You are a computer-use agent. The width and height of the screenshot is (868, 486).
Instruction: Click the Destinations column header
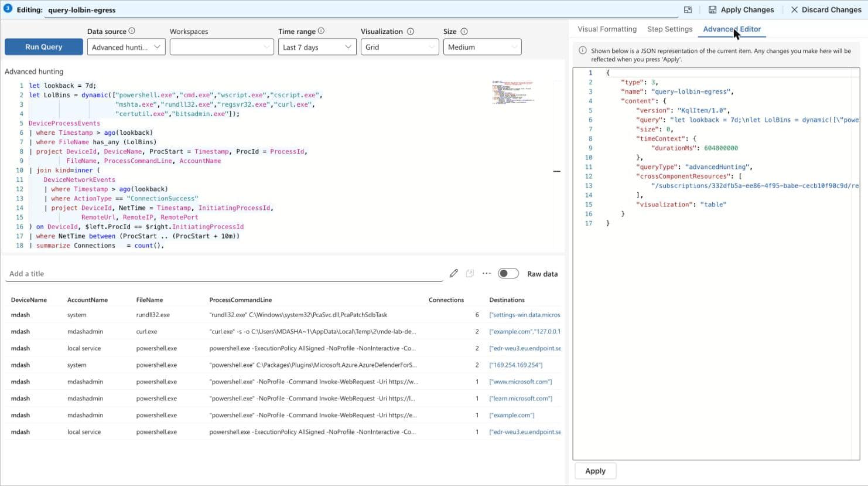coord(507,300)
